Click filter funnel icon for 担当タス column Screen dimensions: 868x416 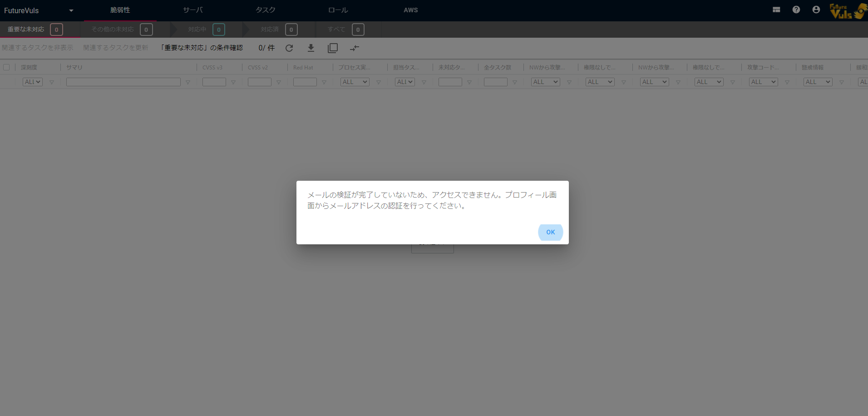coord(424,82)
